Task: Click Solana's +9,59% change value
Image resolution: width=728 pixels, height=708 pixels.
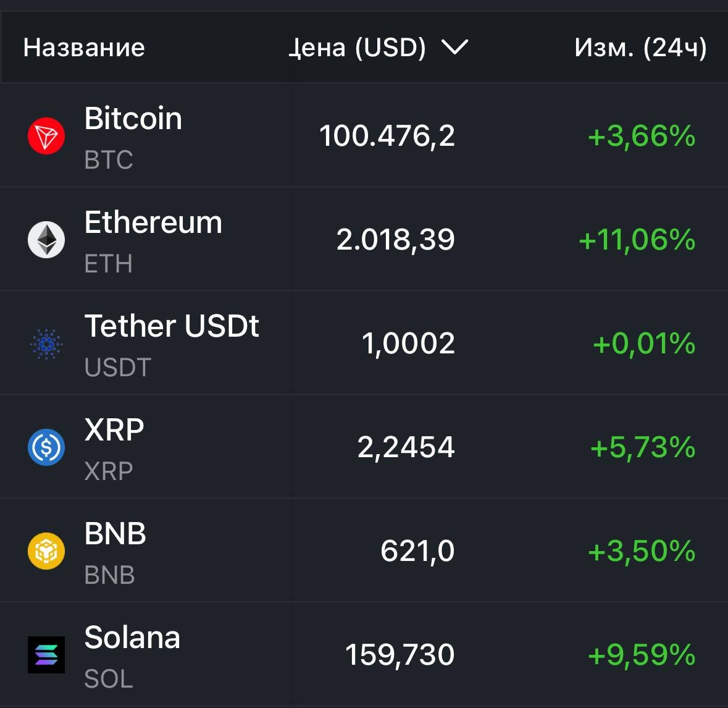Action: [642, 655]
